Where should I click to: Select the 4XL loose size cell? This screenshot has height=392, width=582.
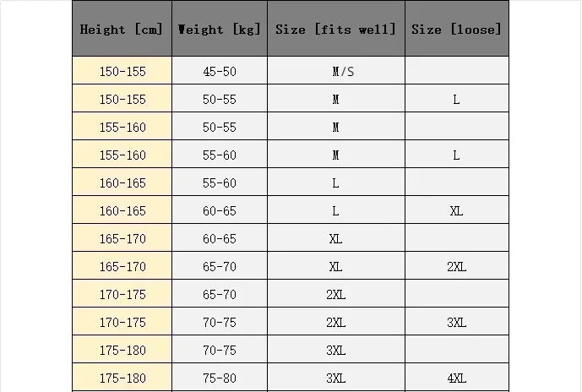pyautogui.click(x=457, y=378)
